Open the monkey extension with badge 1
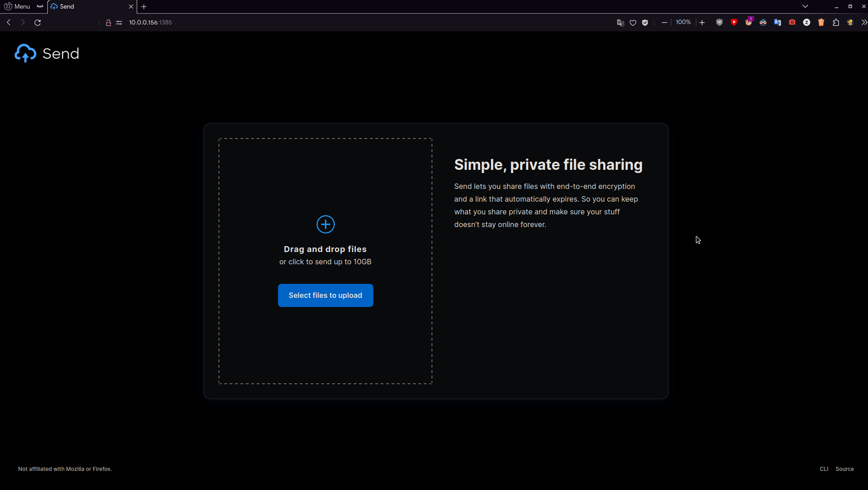 click(x=749, y=22)
